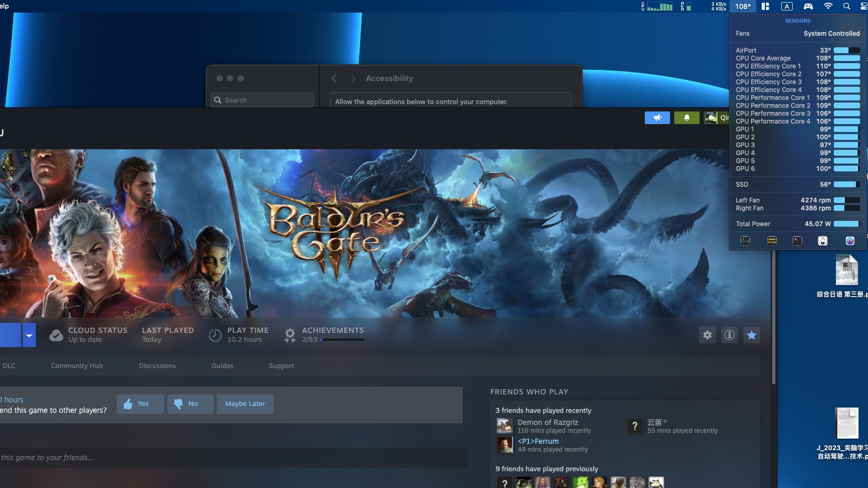The height and width of the screenshot is (488, 868).
Task: Select the Total Power 45.07 W row
Action: pyautogui.click(x=797, y=224)
